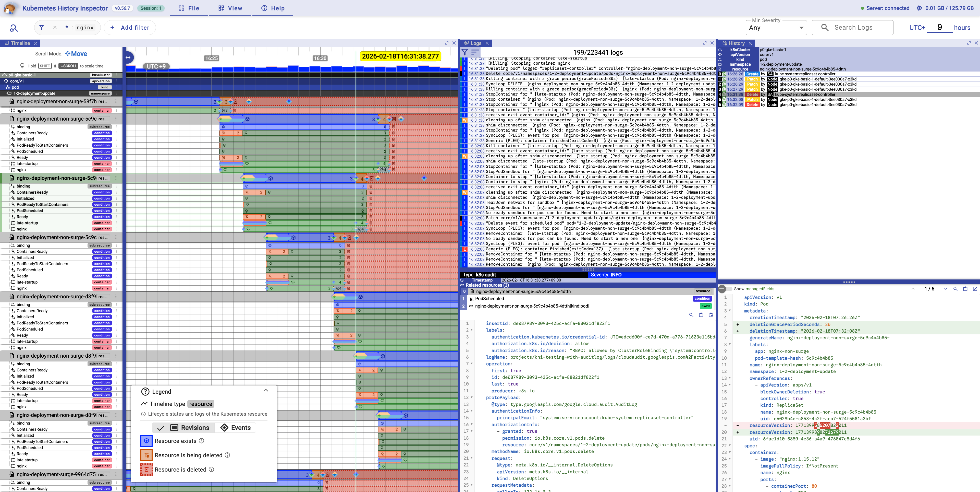Open the Logs panel filter funnel

(464, 52)
